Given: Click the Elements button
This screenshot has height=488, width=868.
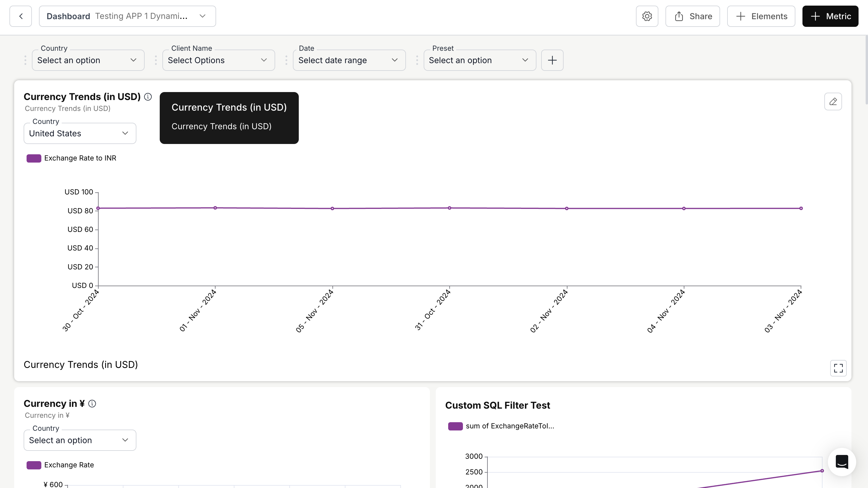Looking at the screenshot, I should [x=761, y=16].
